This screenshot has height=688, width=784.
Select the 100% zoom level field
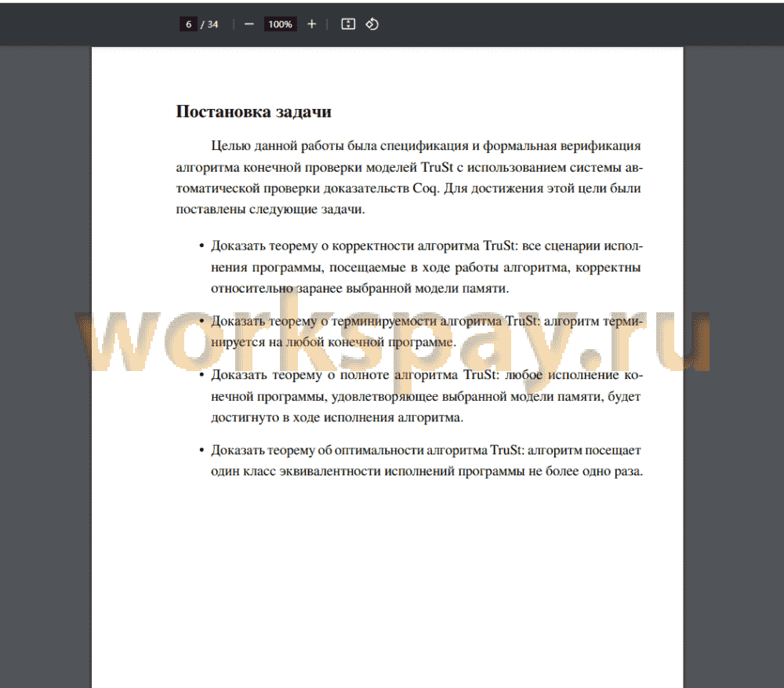click(x=280, y=24)
